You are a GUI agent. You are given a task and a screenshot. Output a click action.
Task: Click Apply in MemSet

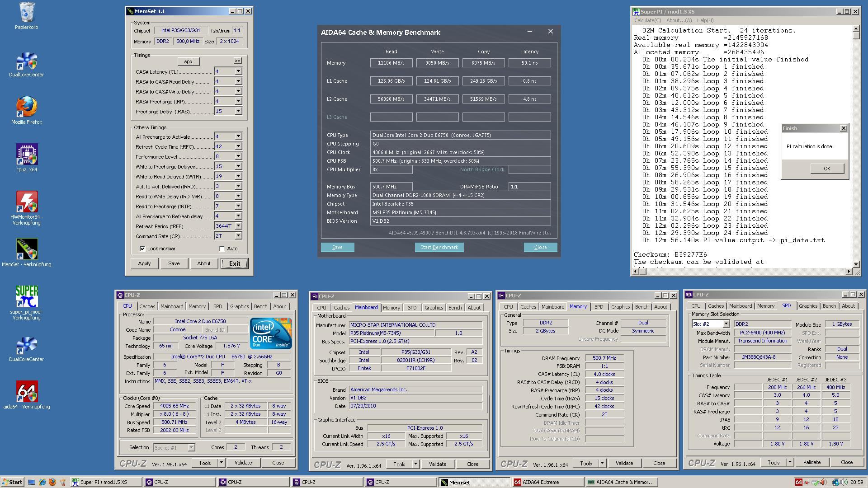(x=144, y=263)
